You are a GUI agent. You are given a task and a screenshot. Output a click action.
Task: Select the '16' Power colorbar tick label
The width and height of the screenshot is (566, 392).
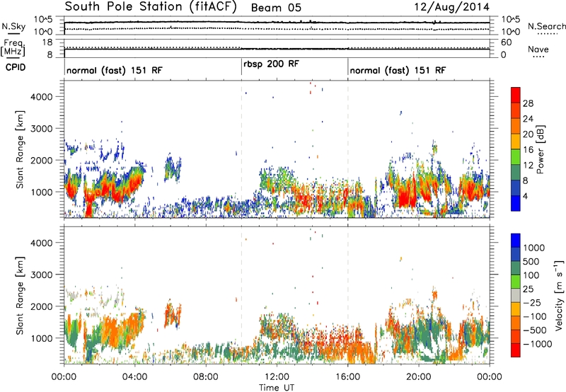528,150
